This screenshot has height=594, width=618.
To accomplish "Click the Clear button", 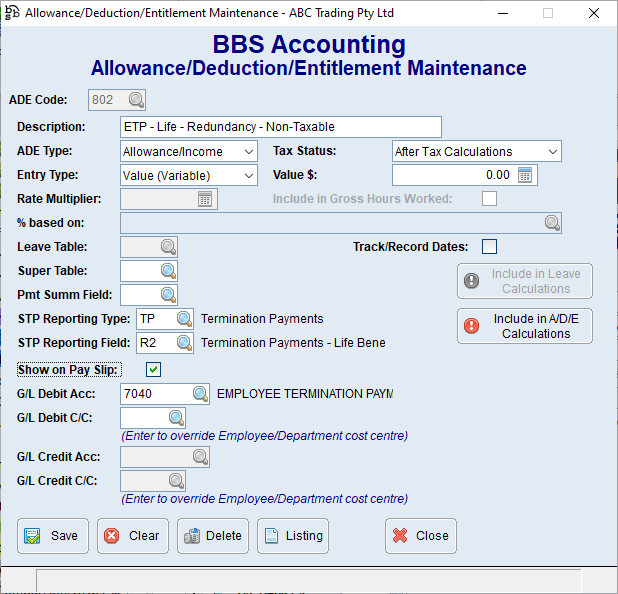I will 133,536.
